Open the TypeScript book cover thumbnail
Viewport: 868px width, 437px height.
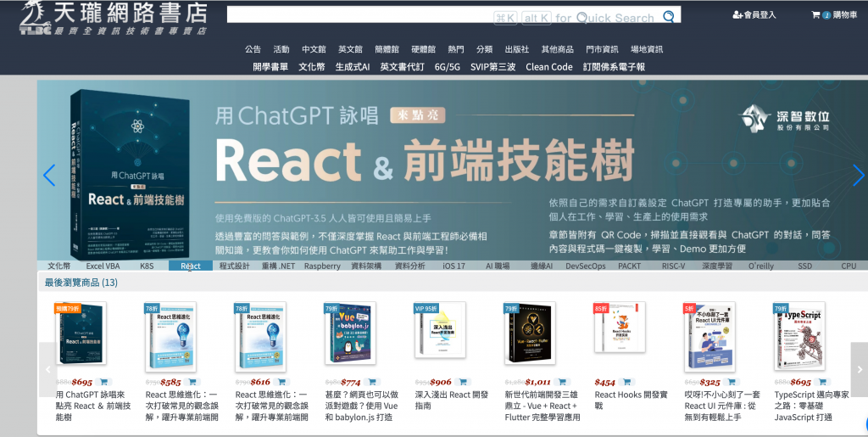(x=799, y=336)
